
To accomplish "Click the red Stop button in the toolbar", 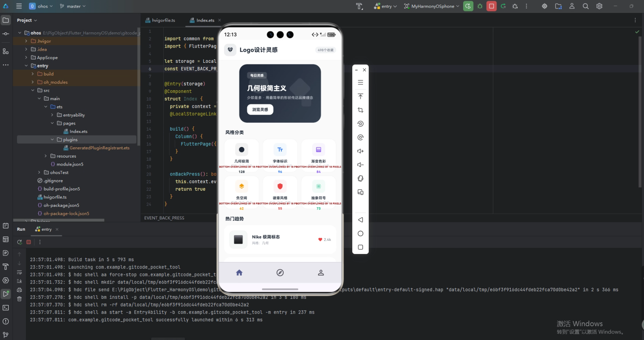I will pyautogui.click(x=492, y=6).
